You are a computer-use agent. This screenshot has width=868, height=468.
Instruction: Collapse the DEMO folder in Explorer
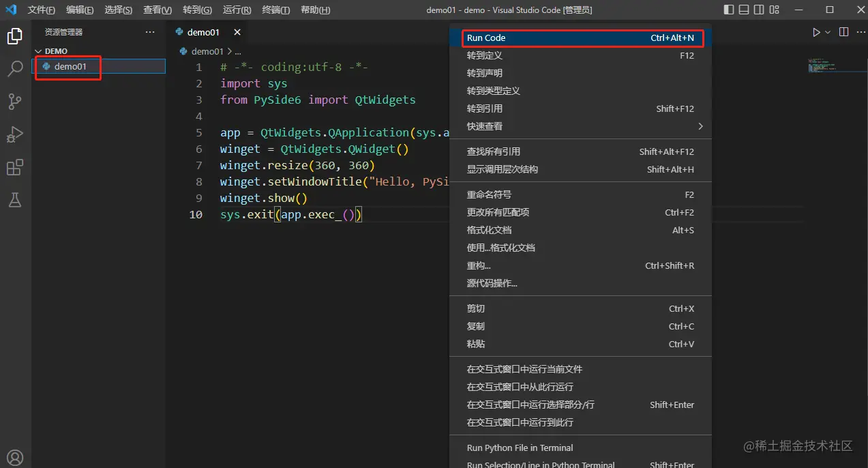coord(39,50)
